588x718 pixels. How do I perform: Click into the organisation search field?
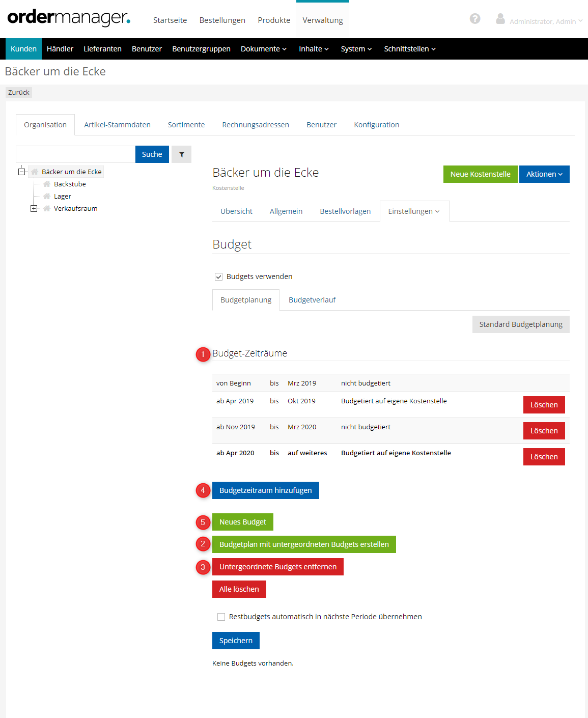(x=75, y=154)
